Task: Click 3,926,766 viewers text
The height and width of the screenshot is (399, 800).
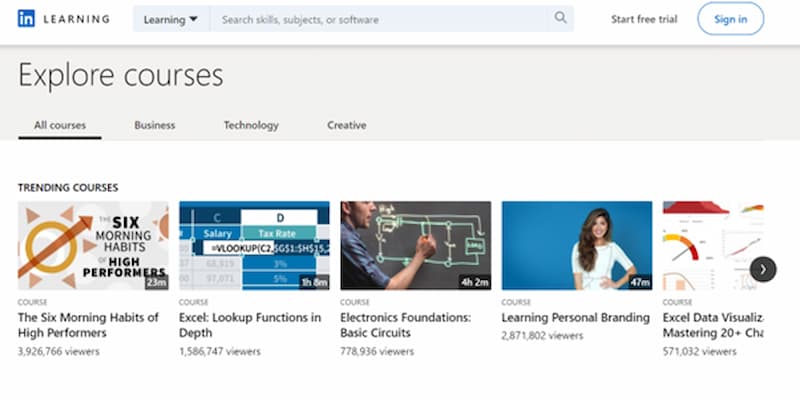Action: (59, 352)
